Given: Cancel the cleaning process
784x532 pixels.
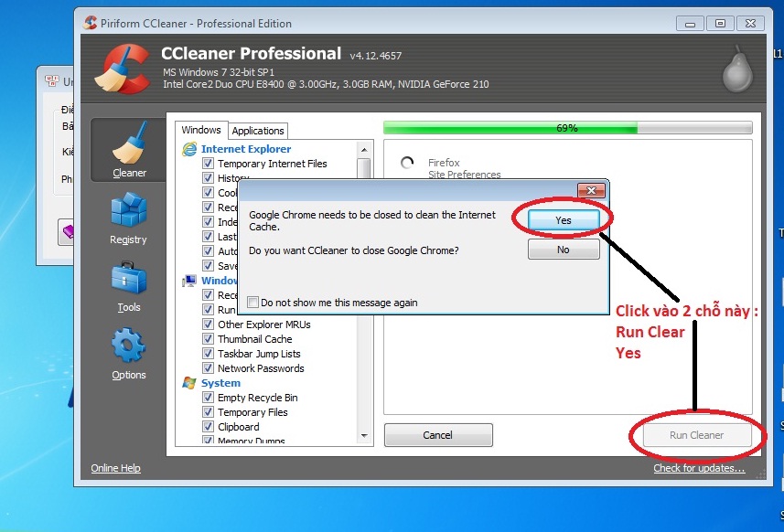Looking at the screenshot, I should 438,435.
